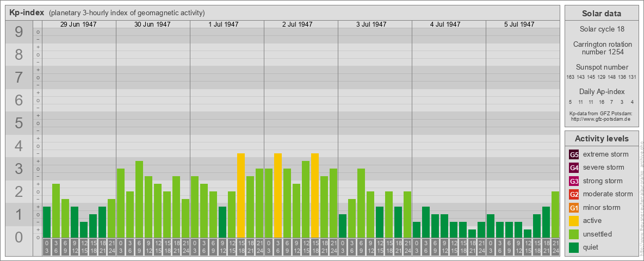Image resolution: width=644 pixels, height=261 pixels.
Task: Select the '1 Jul 1947' date header
Action: point(224,24)
